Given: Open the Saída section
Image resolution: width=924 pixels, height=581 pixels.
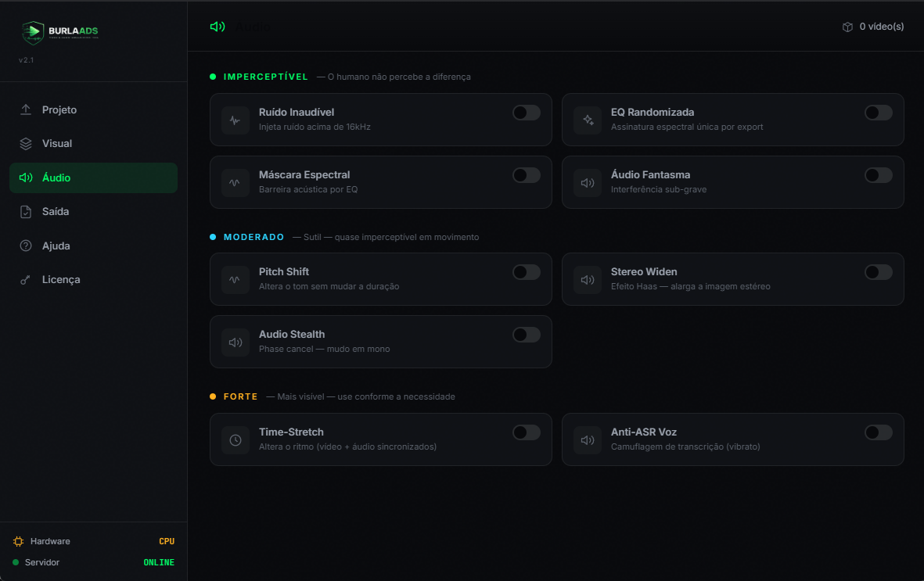Looking at the screenshot, I should coord(93,212).
